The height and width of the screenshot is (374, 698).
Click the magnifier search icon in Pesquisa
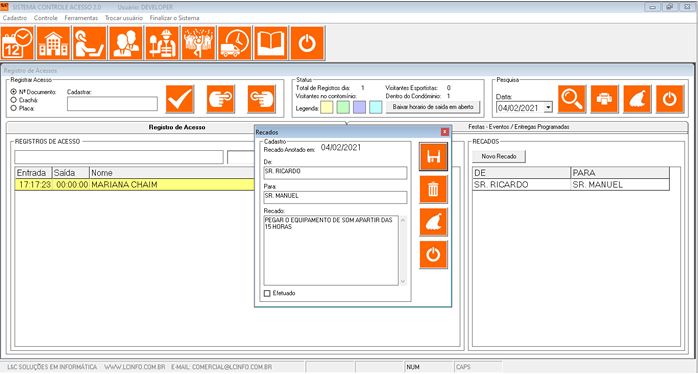click(x=572, y=99)
